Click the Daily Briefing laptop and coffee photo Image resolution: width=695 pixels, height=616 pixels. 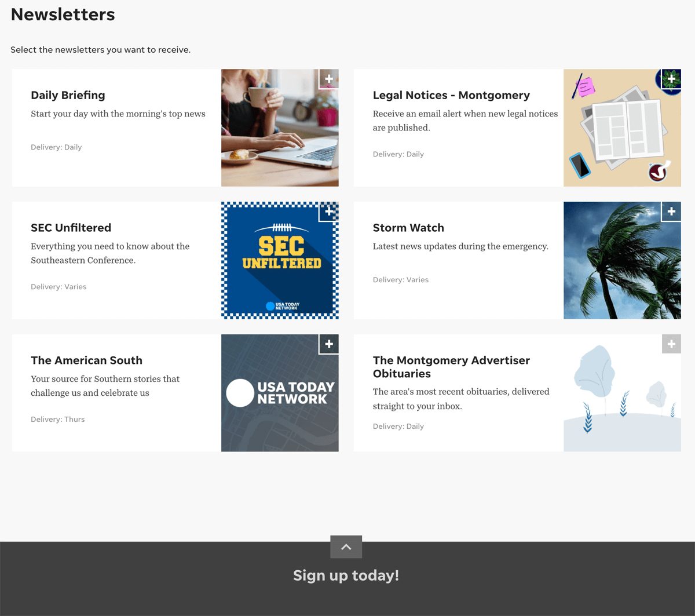pos(280,128)
